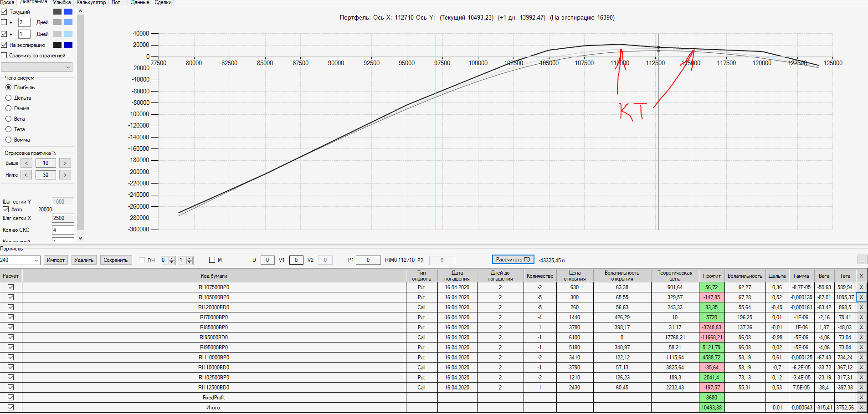This screenshot has height=414, width=868.
Task: Click the right arrow button for Ниже
Action: [x=65, y=175]
